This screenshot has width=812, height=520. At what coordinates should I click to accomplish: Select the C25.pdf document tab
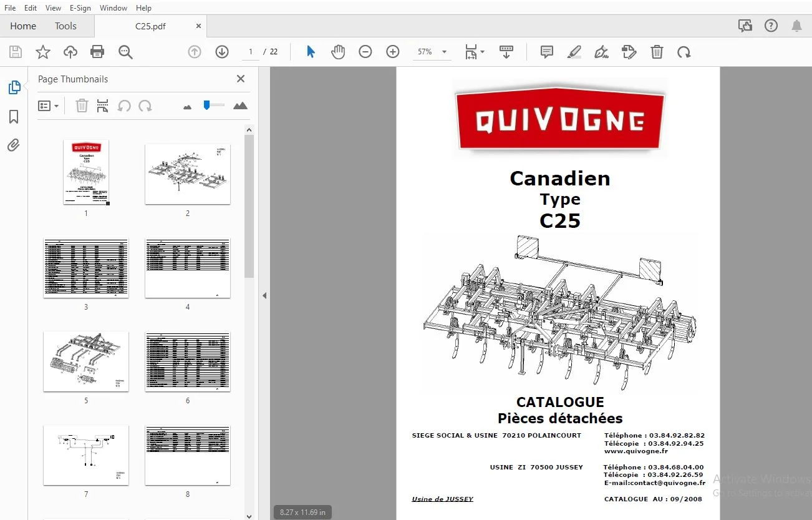[x=150, y=26]
